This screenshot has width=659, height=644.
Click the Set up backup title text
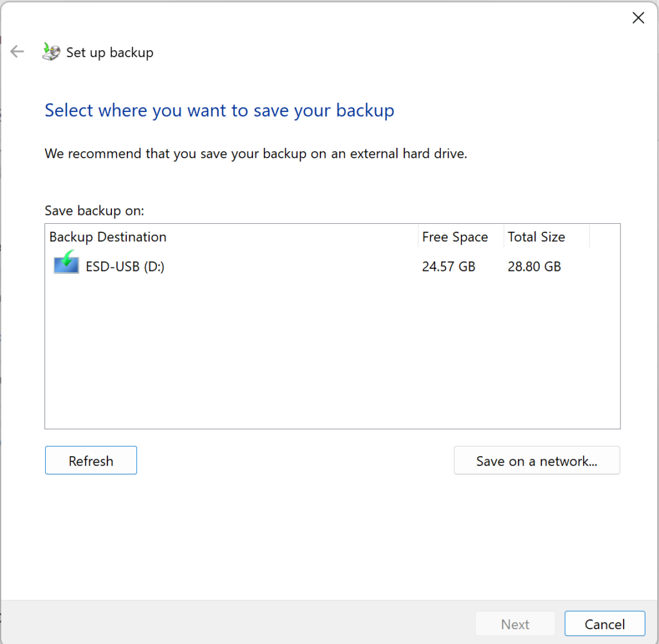pos(110,53)
